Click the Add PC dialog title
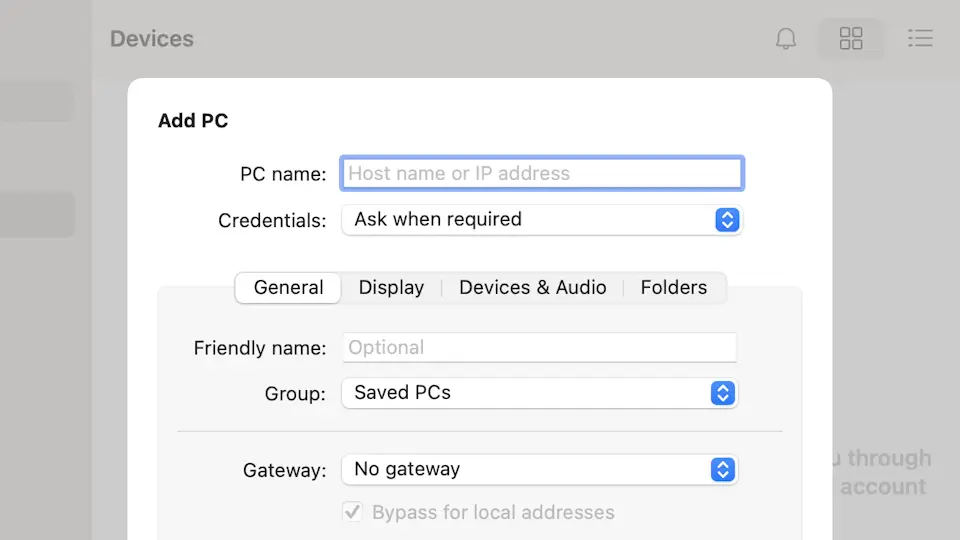 coord(193,121)
